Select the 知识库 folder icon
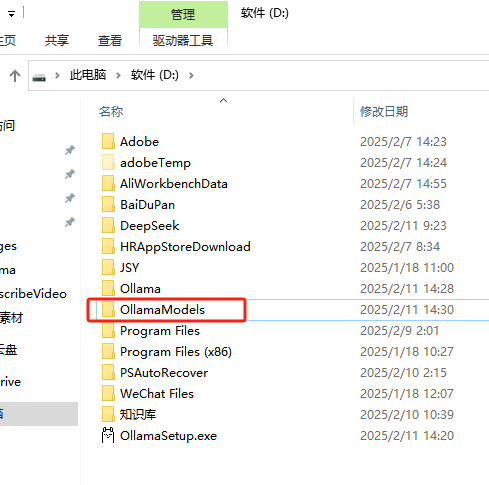 [108, 414]
